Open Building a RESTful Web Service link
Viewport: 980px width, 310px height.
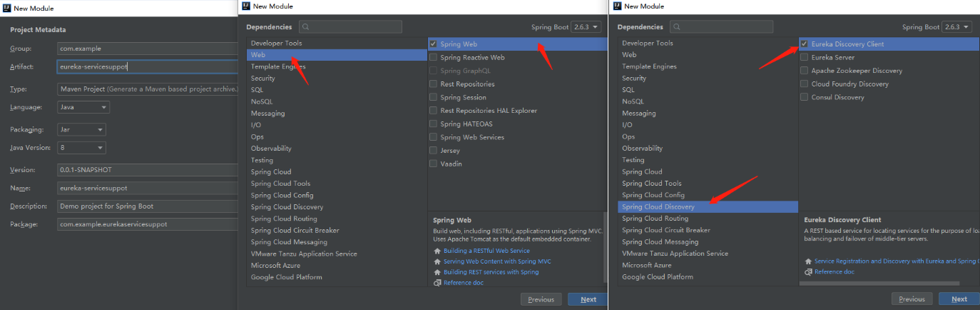(x=486, y=251)
